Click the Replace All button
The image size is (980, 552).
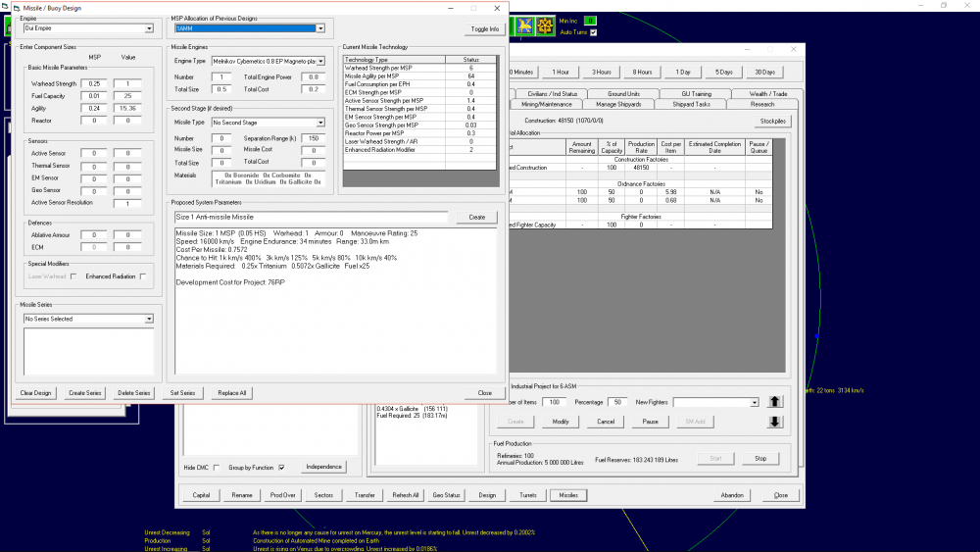coord(232,393)
